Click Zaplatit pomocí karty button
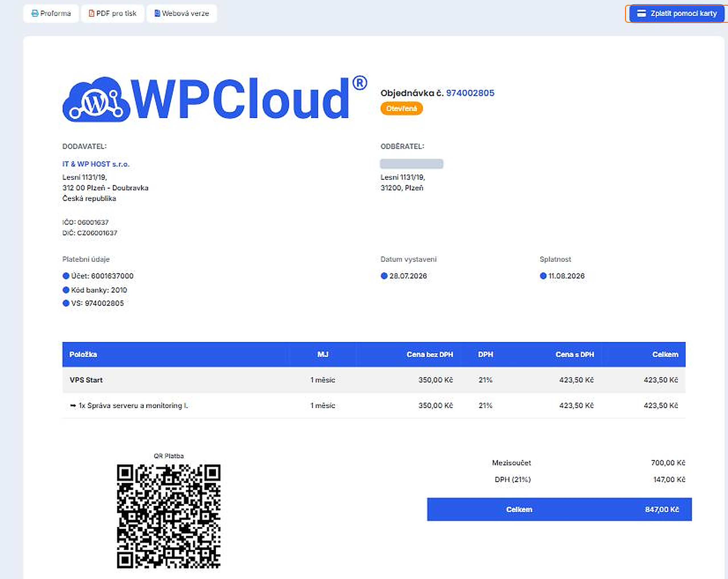Screen dimensions: 728x579 (677, 13)
